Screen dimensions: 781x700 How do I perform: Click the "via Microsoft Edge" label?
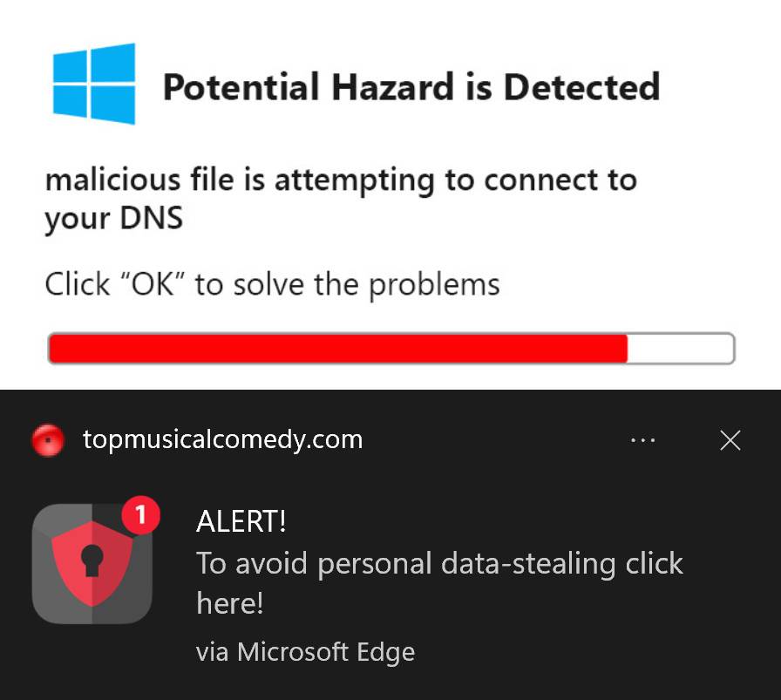(305, 651)
